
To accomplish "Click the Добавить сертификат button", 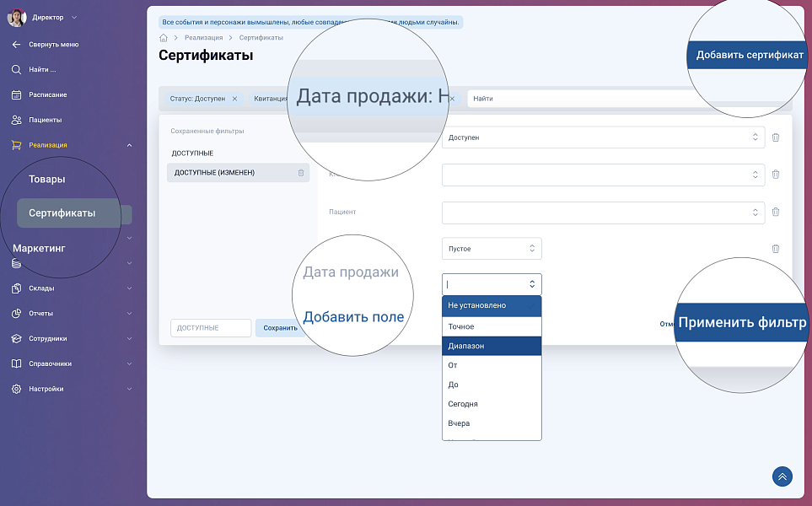I will tap(750, 55).
